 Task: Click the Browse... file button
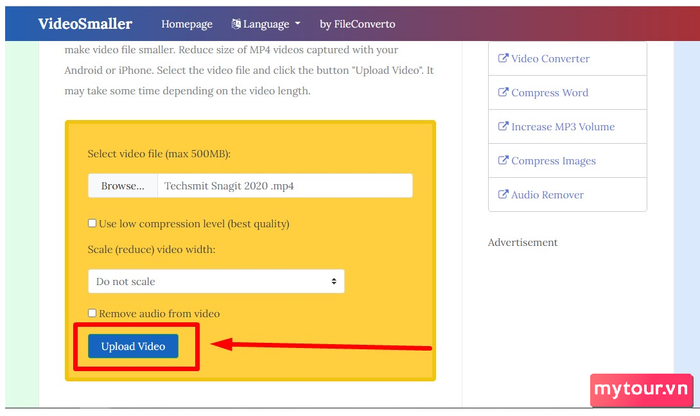(123, 186)
